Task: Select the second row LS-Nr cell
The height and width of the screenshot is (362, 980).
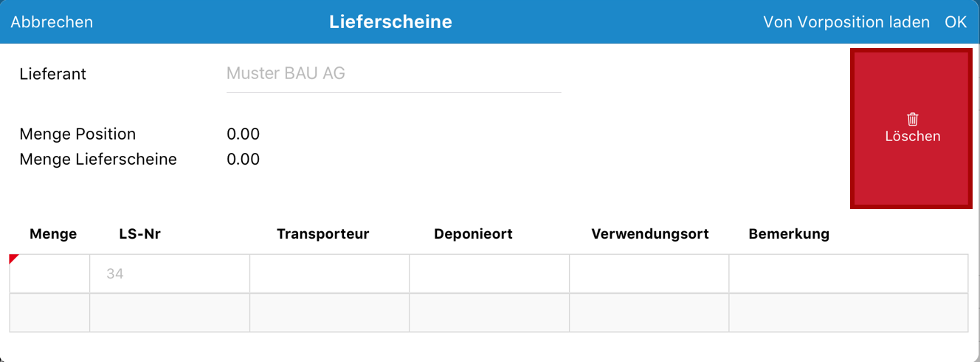Action: pyautogui.click(x=170, y=313)
